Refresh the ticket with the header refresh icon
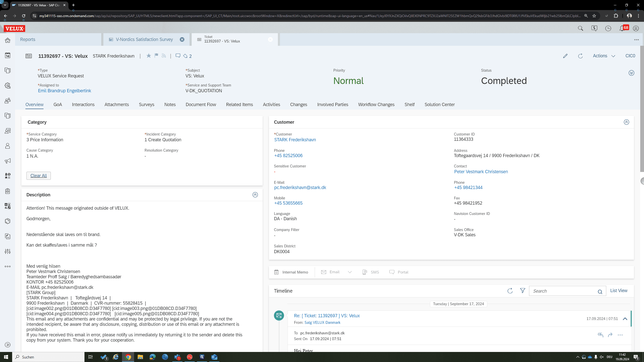Image resolution: width=644 pixels, height=362 pixels. click(580, 56)
